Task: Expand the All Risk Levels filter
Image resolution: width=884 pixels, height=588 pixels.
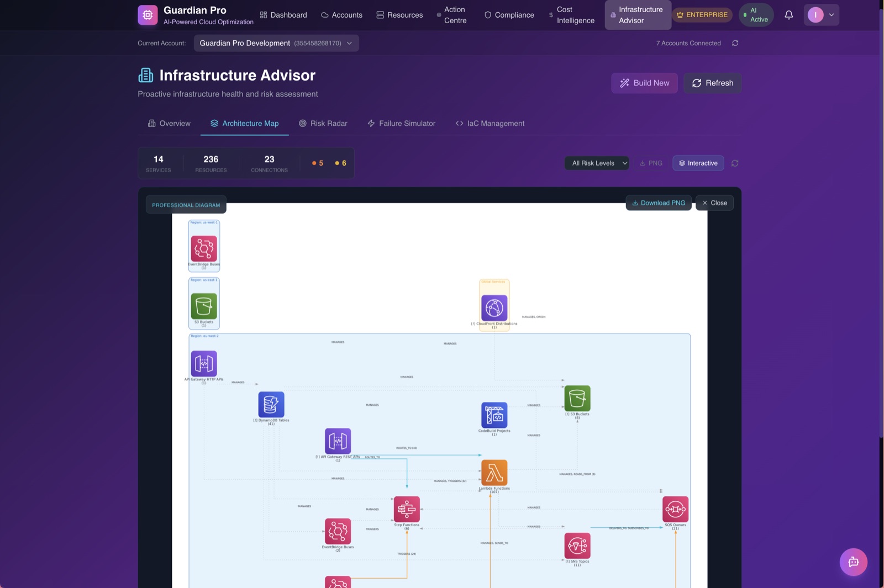Action: tap(597, 163)
